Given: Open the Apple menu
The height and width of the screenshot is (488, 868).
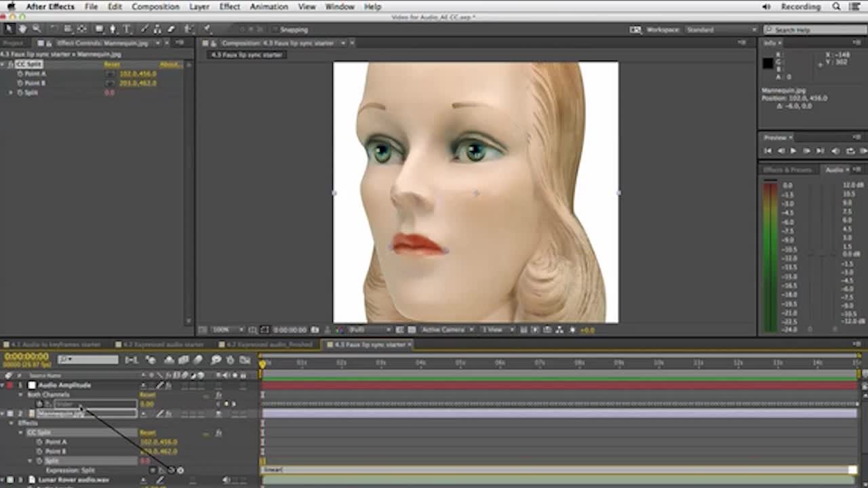Looking at the screenshot, I should [x=11, y=6].
